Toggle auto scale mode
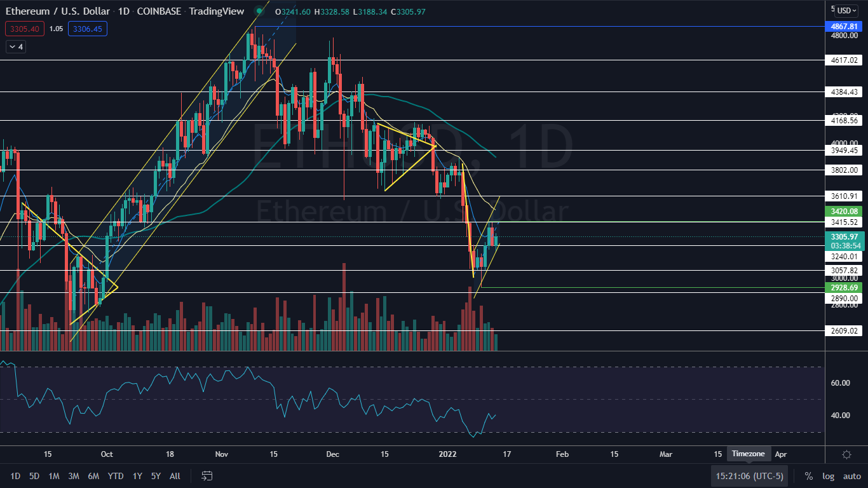Screen dimensions: 868x488 pos(851,476)
